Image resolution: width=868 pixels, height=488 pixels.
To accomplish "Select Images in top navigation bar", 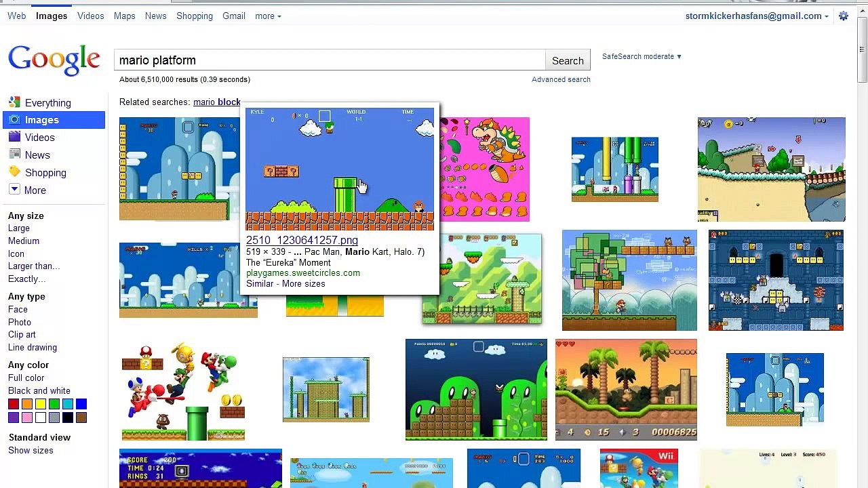I will click(52, 16).
